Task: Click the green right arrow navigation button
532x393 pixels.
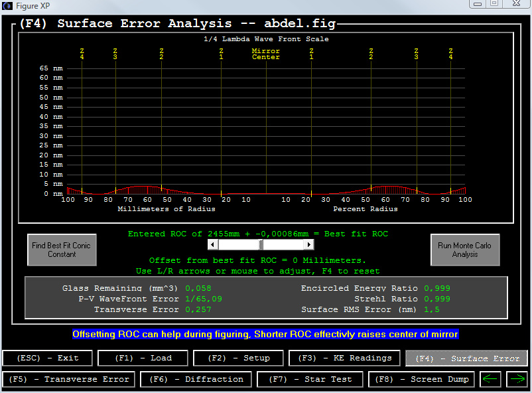Action: click(517, 379)
